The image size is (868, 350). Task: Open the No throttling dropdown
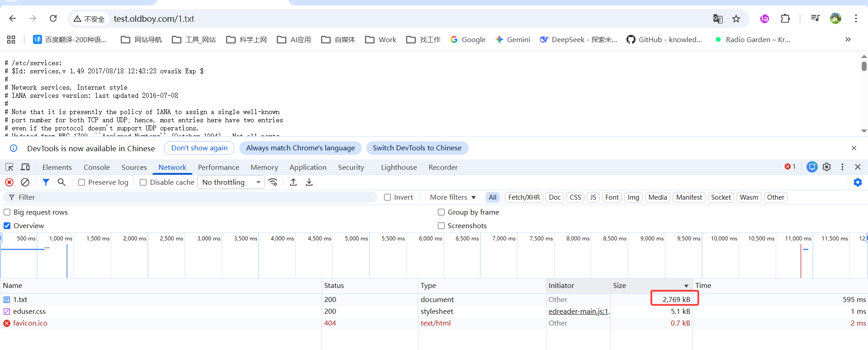coord(231,182)
